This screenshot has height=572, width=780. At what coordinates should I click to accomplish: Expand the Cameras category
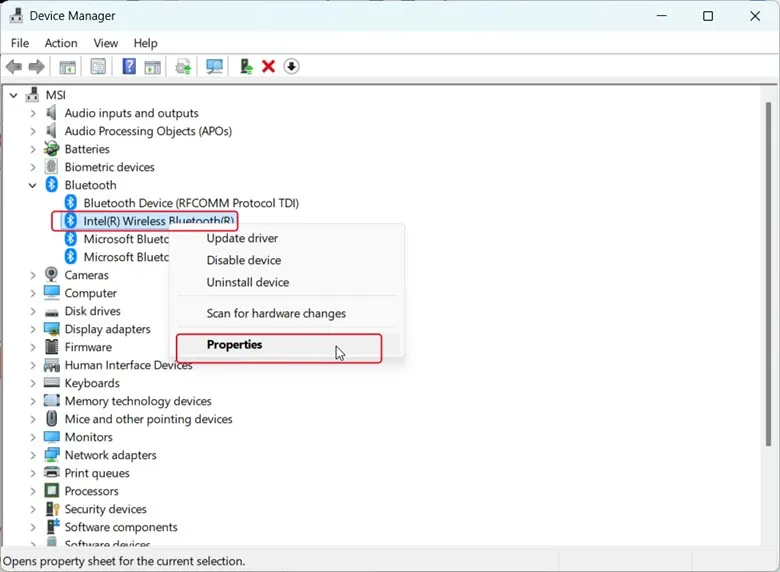click(33, 275)
